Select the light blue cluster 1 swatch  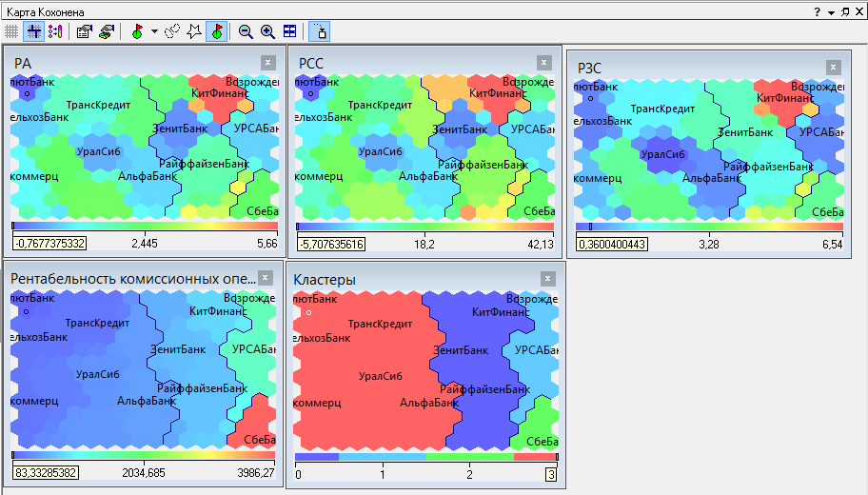tap(383, 457)
